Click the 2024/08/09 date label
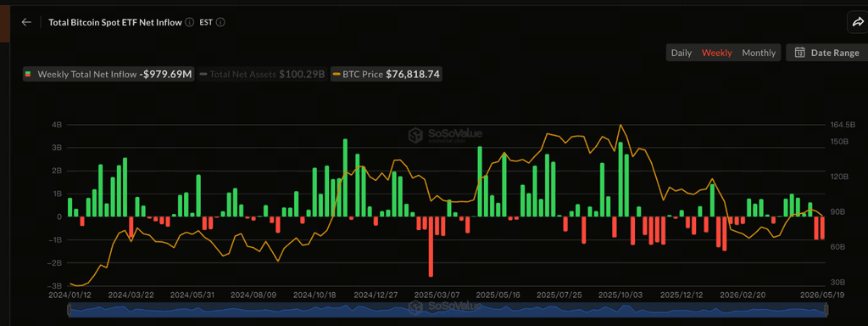The image size is (868, 326). click(x=253, y=295)
